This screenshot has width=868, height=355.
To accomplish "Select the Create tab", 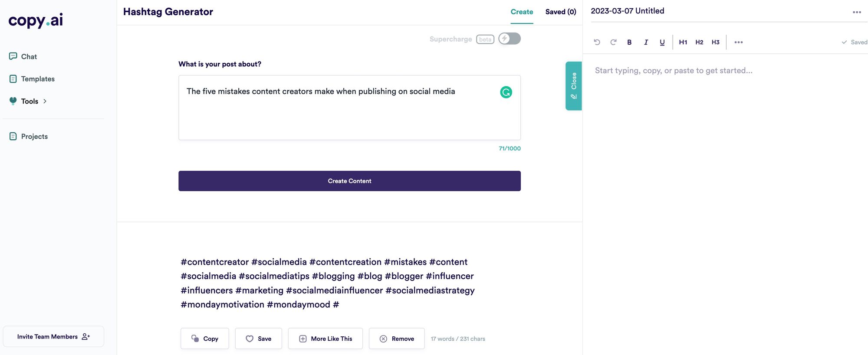I will 521,12.
